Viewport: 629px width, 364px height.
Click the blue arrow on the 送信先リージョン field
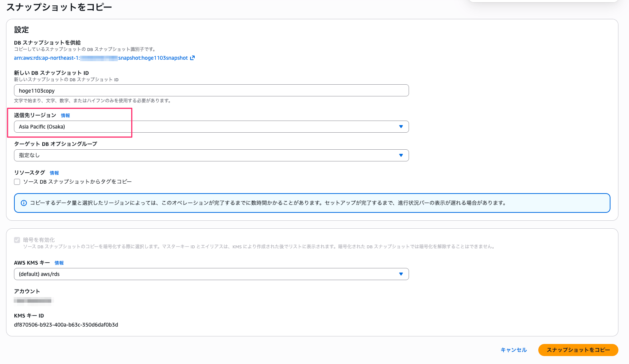coord(401,127)
